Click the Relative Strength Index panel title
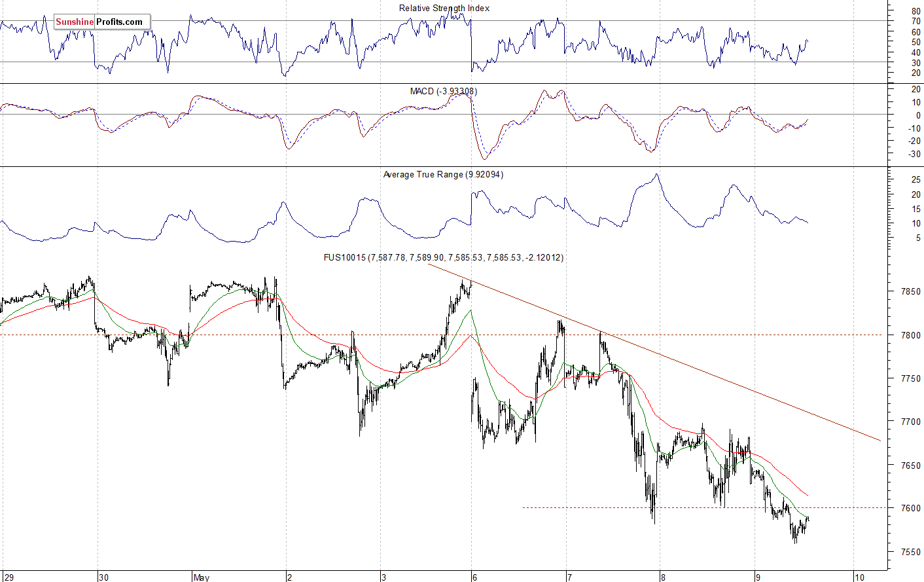The image size is (924, 582). pos(444,9)
